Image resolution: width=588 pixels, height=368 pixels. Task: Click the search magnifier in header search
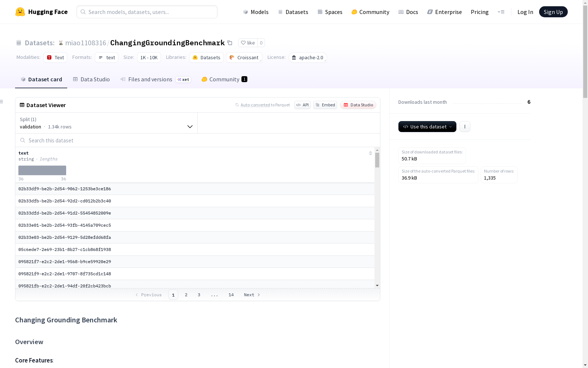(83, 12)
